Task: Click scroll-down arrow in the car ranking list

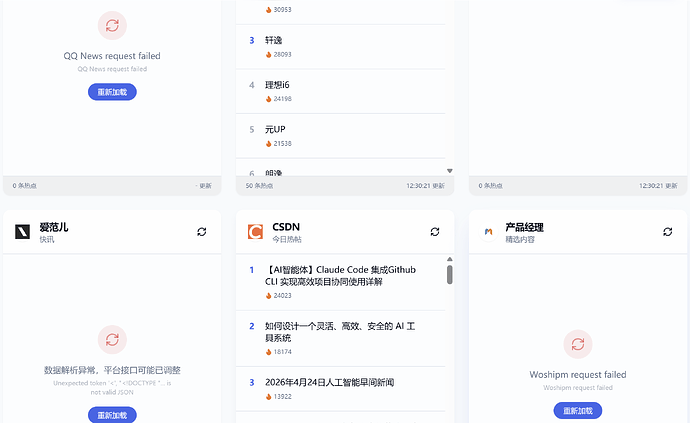Action: click(x=450, y=171)
